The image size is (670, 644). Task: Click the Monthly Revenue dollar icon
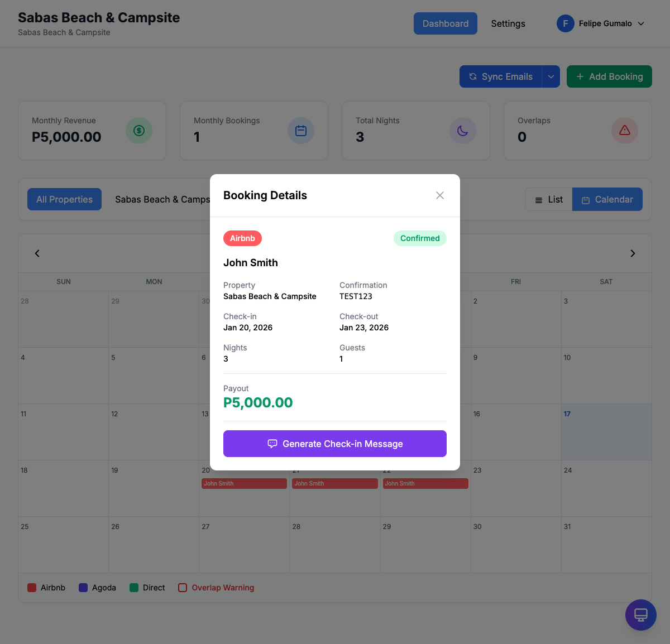(x=139, y=131)
